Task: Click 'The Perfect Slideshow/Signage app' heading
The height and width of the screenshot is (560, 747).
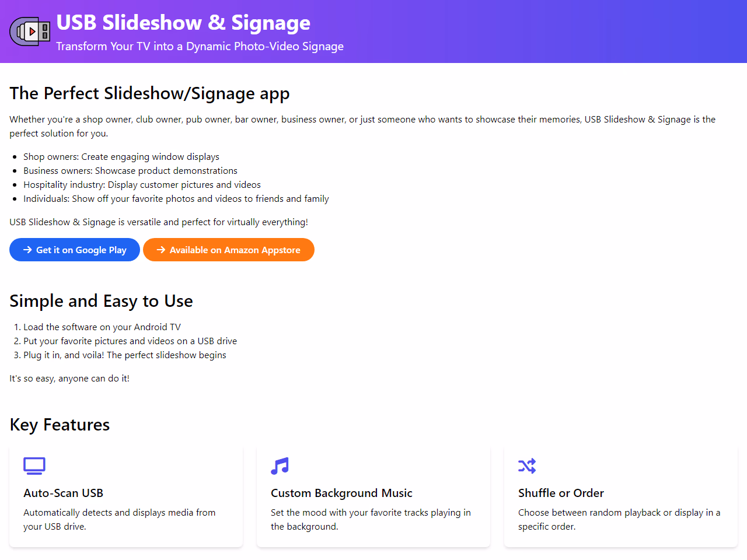Action: [x=149, y=93]
